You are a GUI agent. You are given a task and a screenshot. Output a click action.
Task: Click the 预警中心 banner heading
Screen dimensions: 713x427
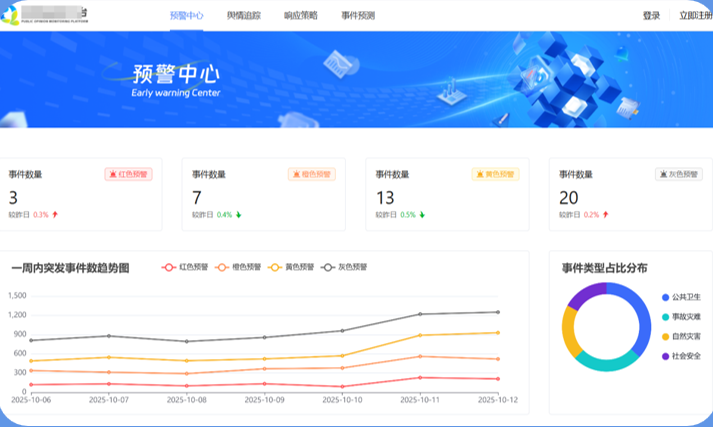click(x=176, y=74)
